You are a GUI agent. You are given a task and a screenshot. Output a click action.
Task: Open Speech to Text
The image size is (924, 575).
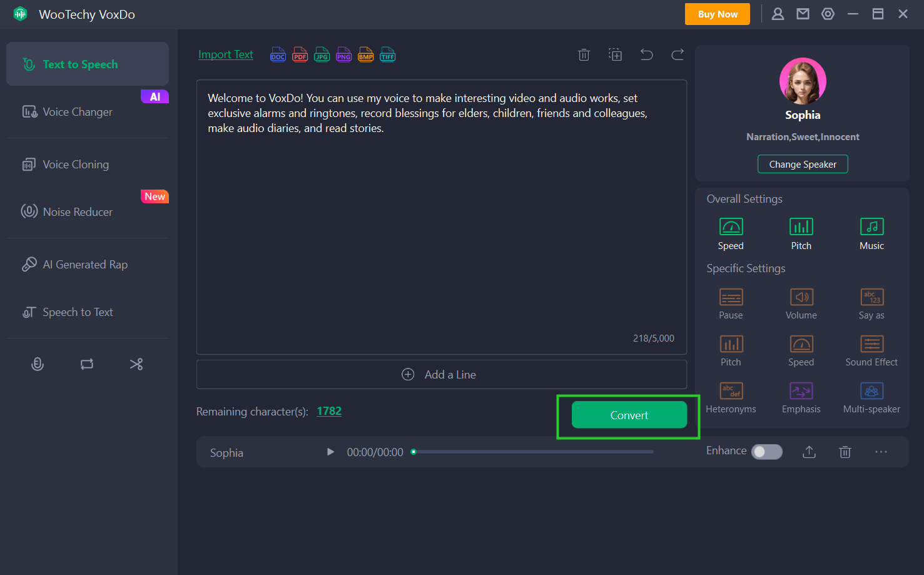[x=78, y=312]
